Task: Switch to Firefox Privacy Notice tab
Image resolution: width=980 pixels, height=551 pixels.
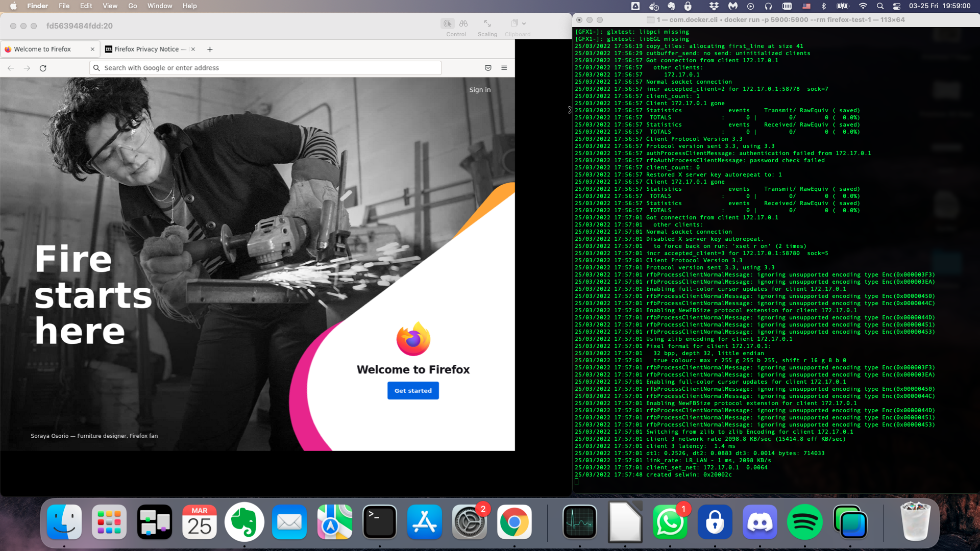Action: 146,49
